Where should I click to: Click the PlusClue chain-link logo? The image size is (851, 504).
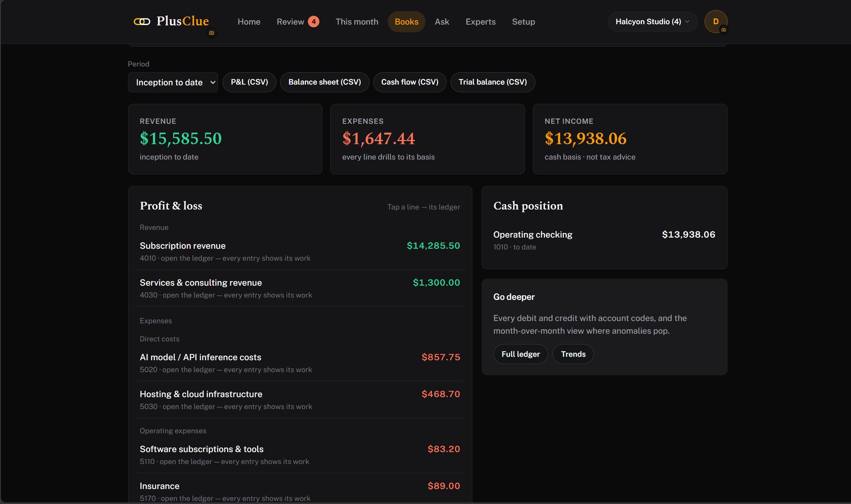(142, 22)
